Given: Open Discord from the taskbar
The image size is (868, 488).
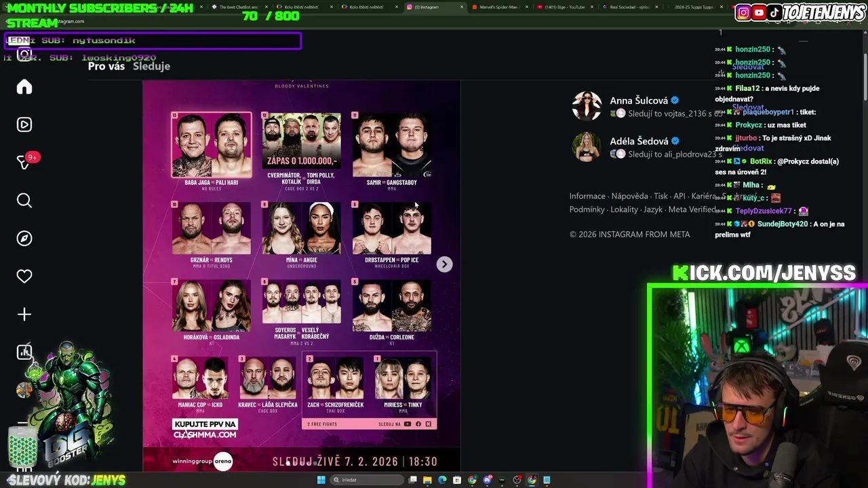Looking at the screenshot, I should click(487, 480).
